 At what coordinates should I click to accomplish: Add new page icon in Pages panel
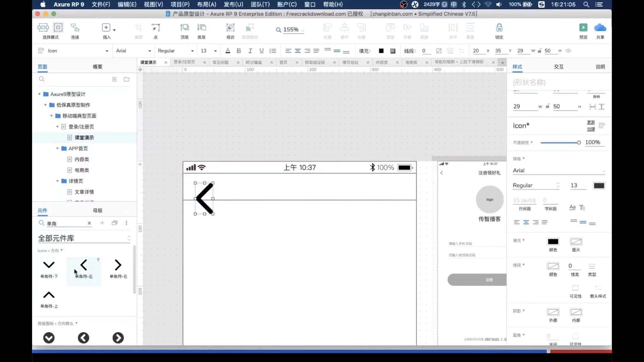[x=114, y=79]
